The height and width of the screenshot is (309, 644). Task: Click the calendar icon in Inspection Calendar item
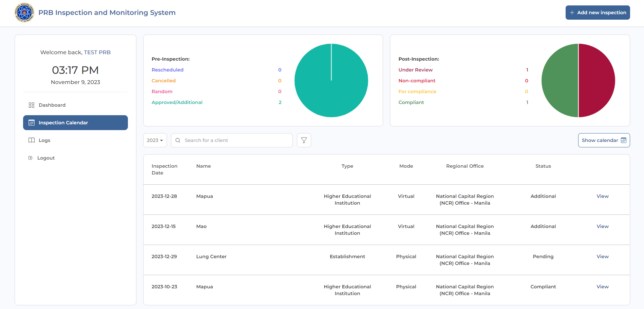click(x=32, y=123)
